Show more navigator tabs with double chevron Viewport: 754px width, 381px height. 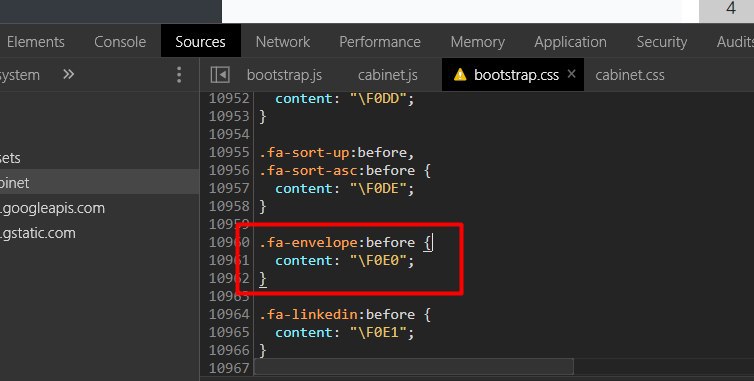coord(69,75)
